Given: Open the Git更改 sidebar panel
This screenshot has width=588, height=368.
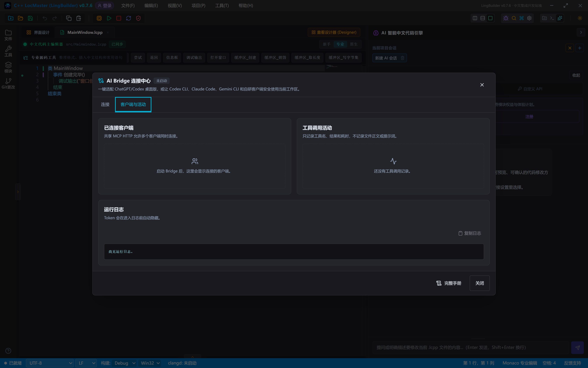Looking at the screenshot, I should [8, 83].
